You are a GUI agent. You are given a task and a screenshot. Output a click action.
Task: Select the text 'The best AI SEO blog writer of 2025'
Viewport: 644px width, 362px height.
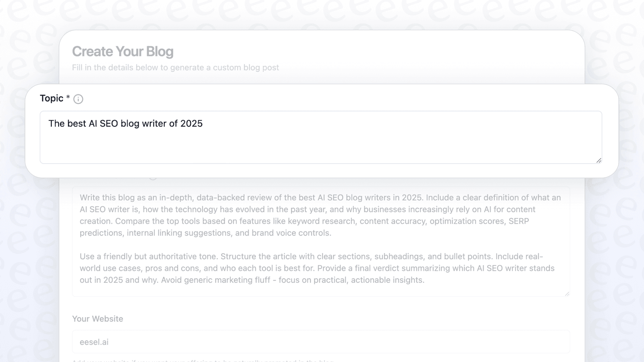pyautogui.click(x=126, y=123)
